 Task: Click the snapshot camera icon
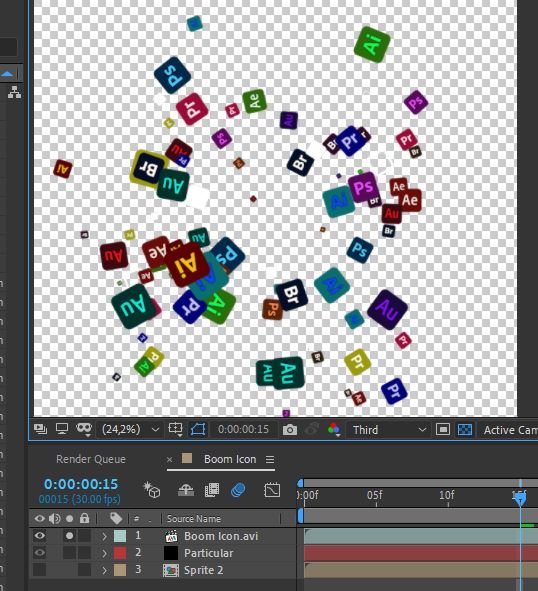pos(290,430)
